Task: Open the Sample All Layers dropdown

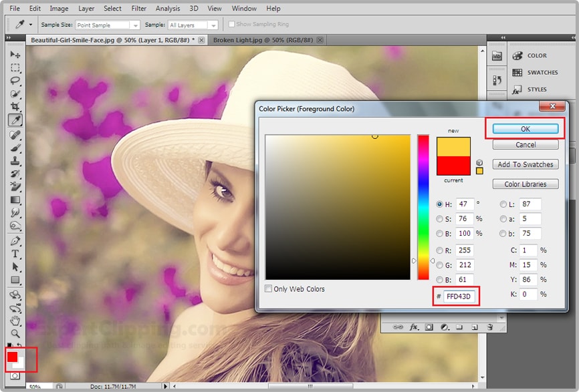Action: click(x=193, y=25)
